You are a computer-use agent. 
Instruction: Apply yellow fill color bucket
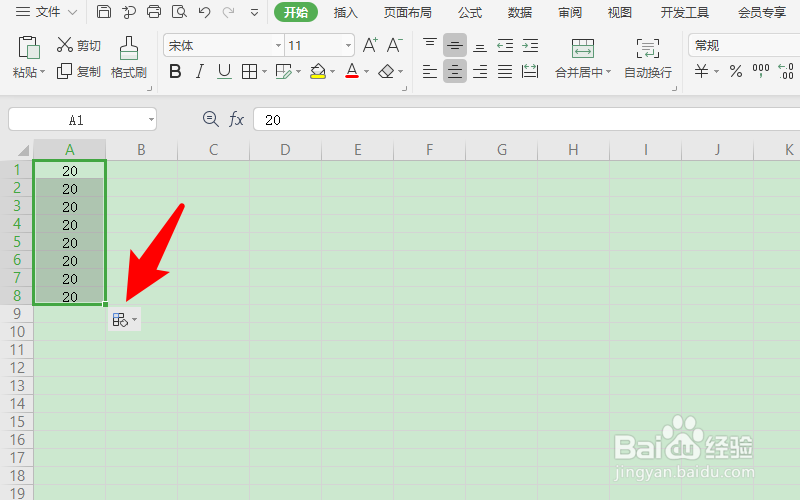(x=318, y=72)
